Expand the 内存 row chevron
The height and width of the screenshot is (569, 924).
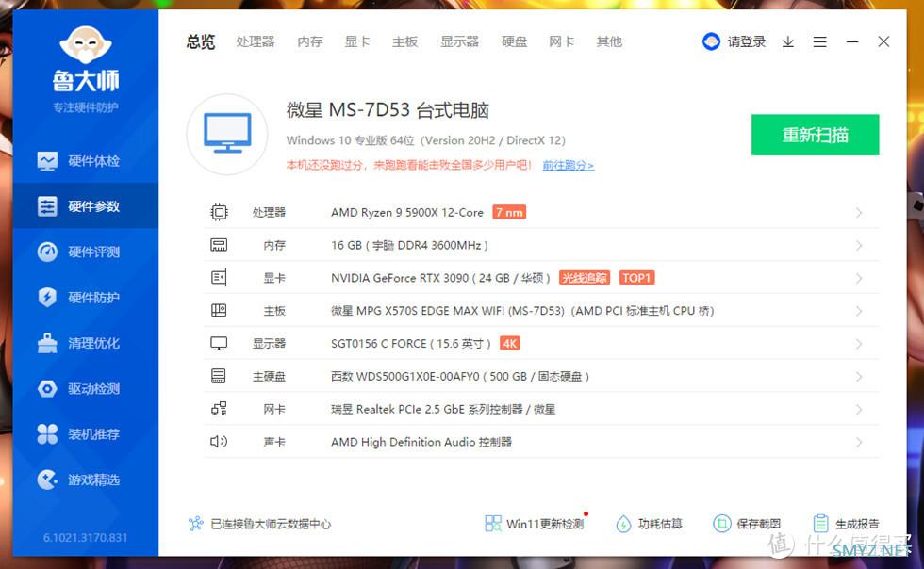click(x=859, y=245)
